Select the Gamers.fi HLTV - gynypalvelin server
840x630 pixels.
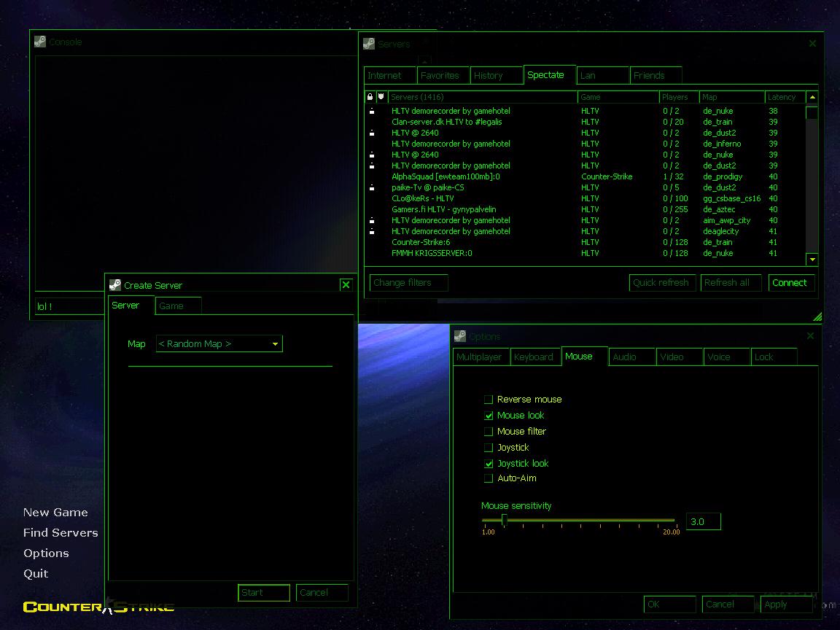point(585,209)
